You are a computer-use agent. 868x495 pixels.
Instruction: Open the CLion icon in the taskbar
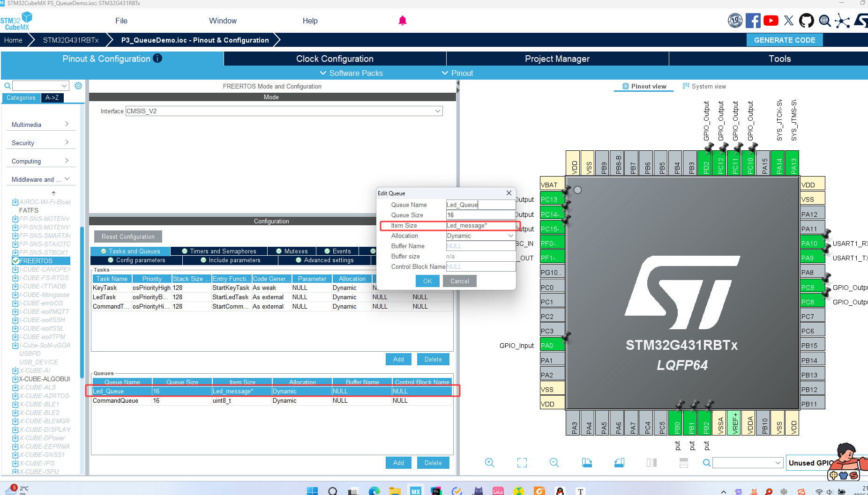point(436,491)
